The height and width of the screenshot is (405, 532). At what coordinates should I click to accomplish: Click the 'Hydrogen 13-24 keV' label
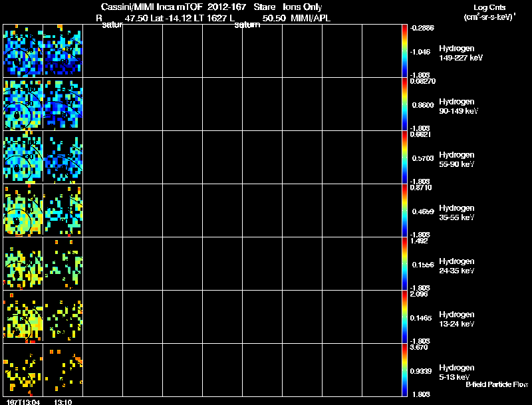coord(457,319)
